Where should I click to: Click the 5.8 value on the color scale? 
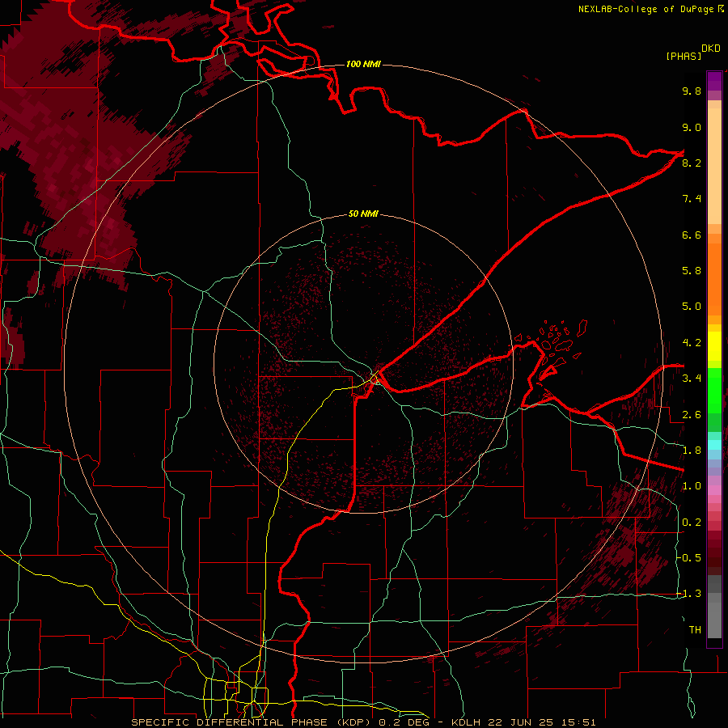coord(692,271)
